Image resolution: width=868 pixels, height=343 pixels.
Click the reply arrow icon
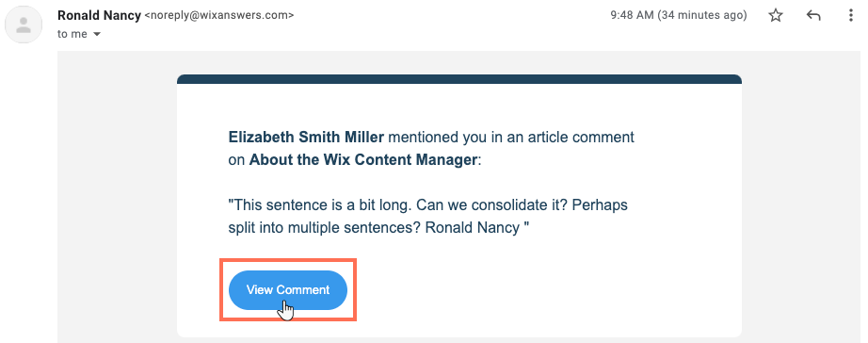point(812,15)
